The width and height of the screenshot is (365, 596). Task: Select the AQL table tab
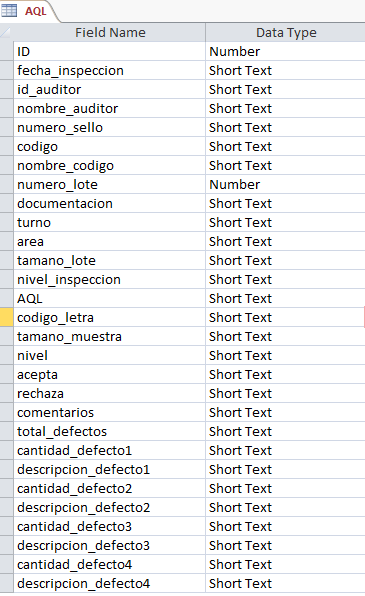[29, 11]
